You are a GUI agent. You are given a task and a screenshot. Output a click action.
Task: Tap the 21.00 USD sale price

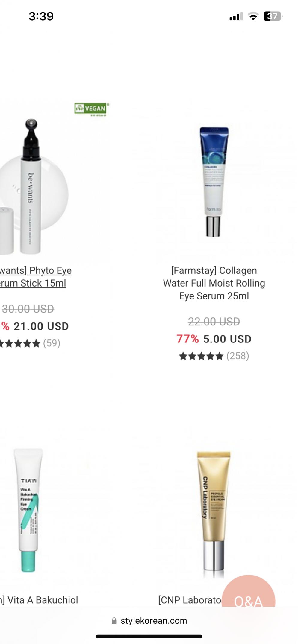[x=41, y=326]
